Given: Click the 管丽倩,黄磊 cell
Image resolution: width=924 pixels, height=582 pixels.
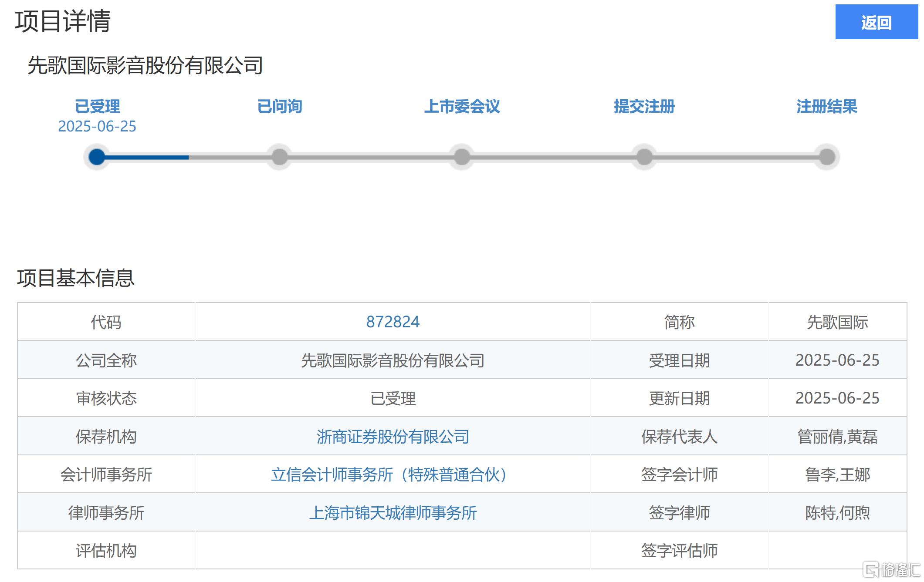Looking at the screenshot, I should (x=837, y=437).
